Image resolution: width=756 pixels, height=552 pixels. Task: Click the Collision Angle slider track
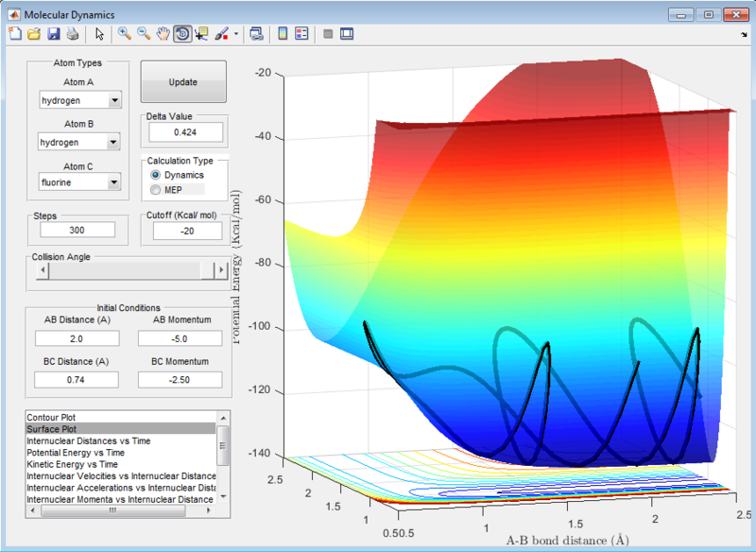123,271
